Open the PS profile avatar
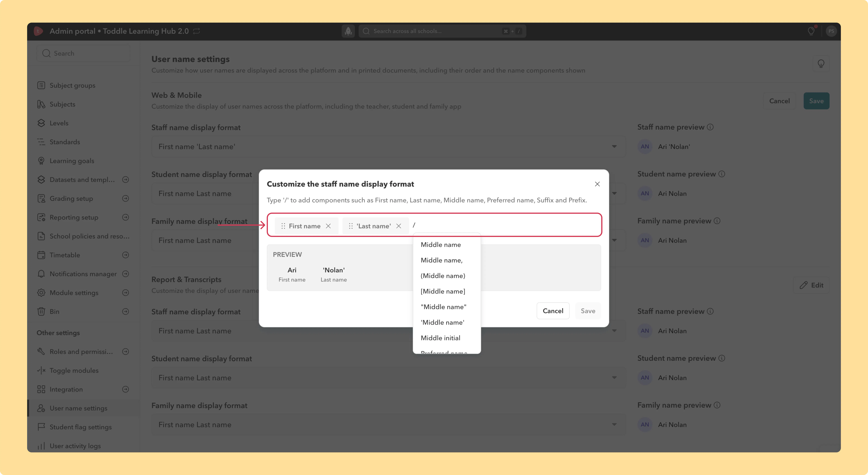 point(831,31)
